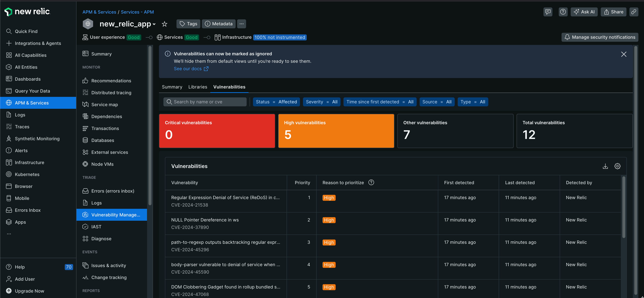
Task: Open the Errors inbox from the Triage section
Action: point(113,191)
